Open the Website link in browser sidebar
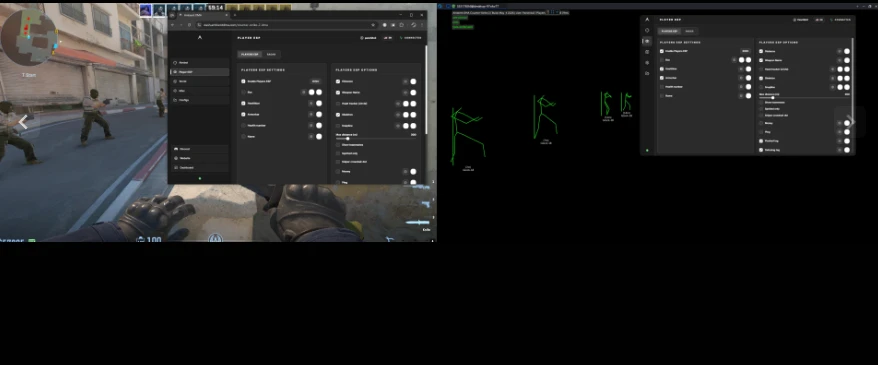 click(200, 158)
